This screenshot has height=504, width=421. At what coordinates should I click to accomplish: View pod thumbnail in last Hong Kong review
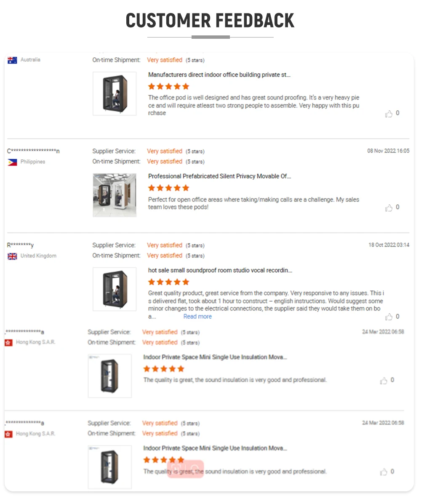coord(109,467)
